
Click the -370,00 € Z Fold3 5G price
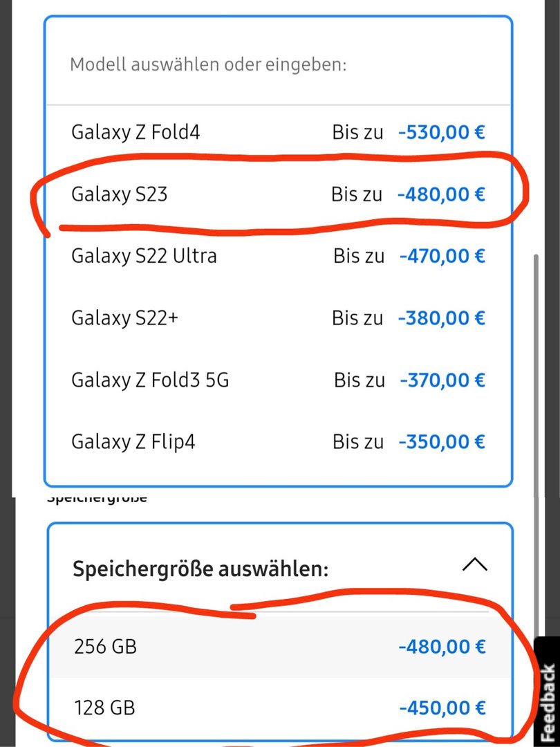point(442,380)
